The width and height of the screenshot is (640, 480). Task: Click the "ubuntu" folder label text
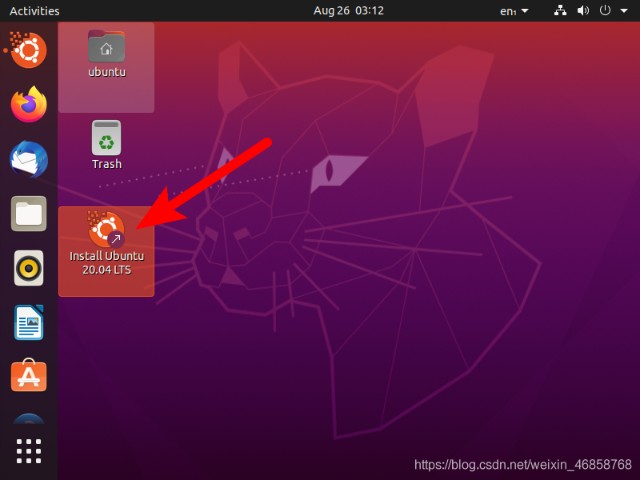pos(107,72)
